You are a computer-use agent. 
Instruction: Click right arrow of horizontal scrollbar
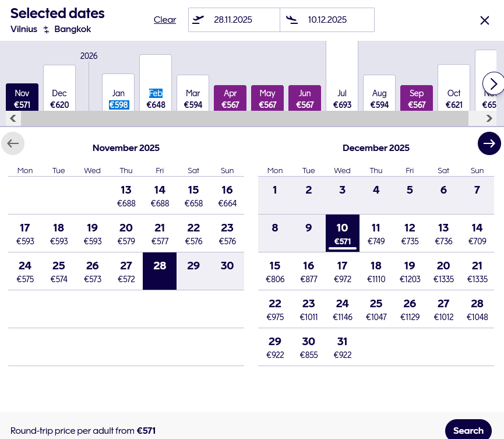pos(489,118)
